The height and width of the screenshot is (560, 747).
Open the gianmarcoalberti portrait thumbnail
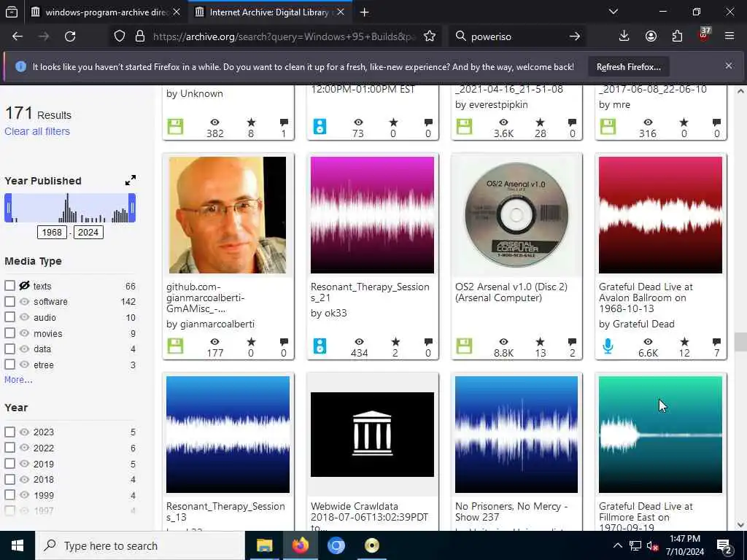coord(228,215)
